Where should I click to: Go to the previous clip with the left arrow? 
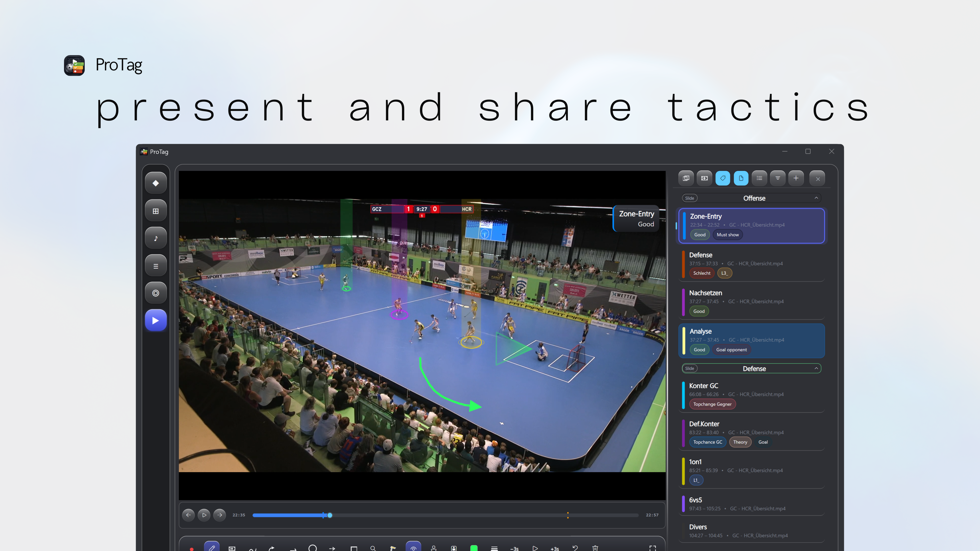coord(188,515)
